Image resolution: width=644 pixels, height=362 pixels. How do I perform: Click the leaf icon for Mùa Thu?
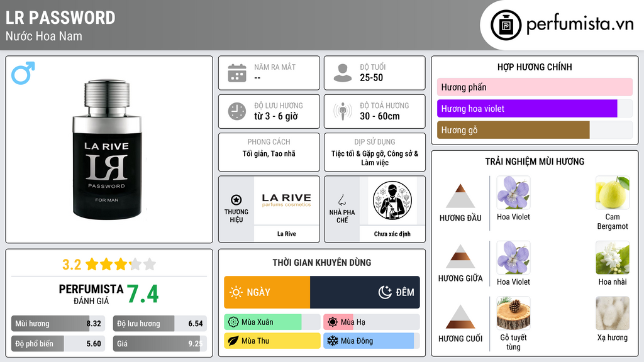tap(233, 341)
